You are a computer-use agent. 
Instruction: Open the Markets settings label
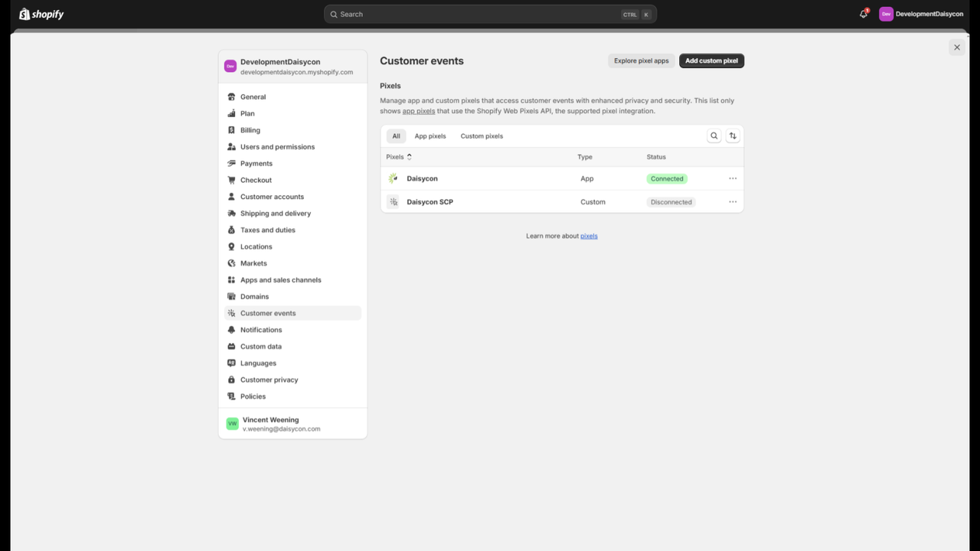coord(253,263)
